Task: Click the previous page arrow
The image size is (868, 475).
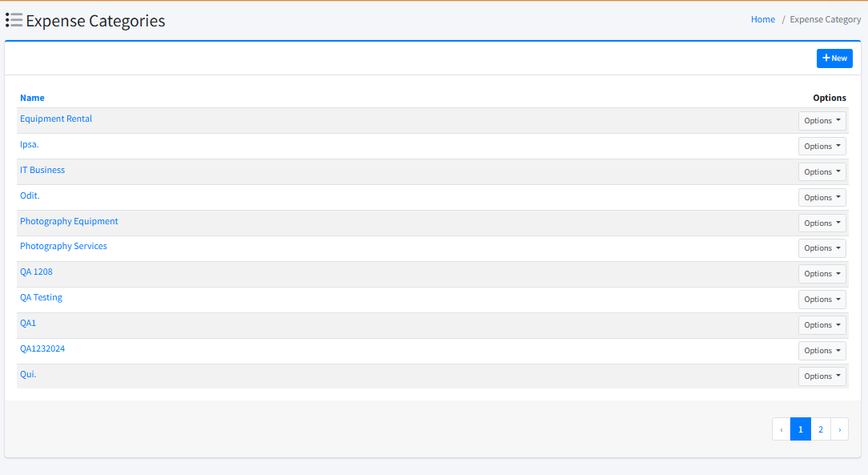Action: (x=781, y=429)
